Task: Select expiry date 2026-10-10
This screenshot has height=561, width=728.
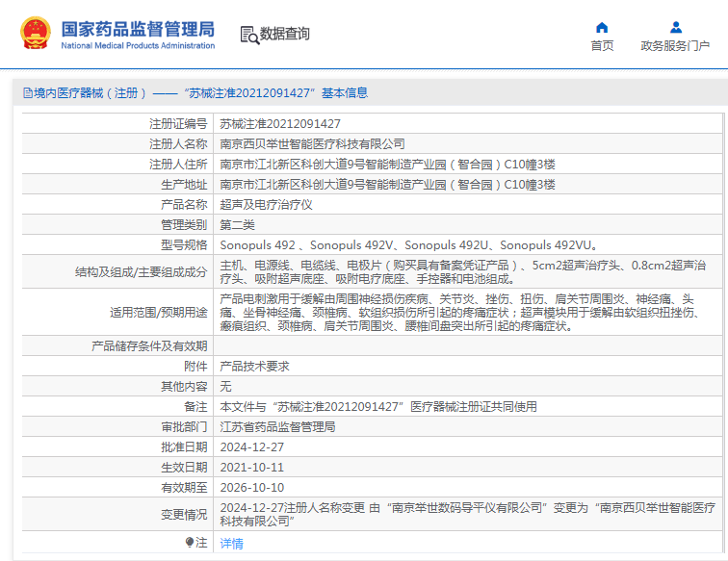Action: point(251,488)
